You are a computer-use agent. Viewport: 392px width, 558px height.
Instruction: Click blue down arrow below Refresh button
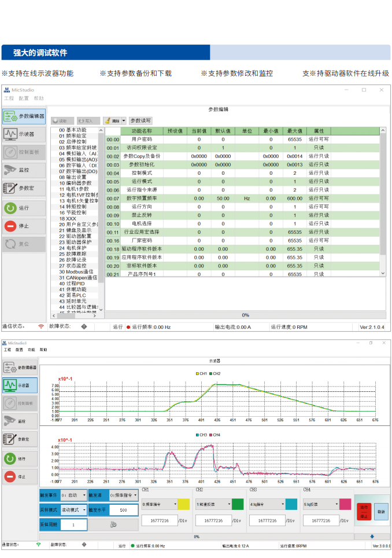pos(372,536)
